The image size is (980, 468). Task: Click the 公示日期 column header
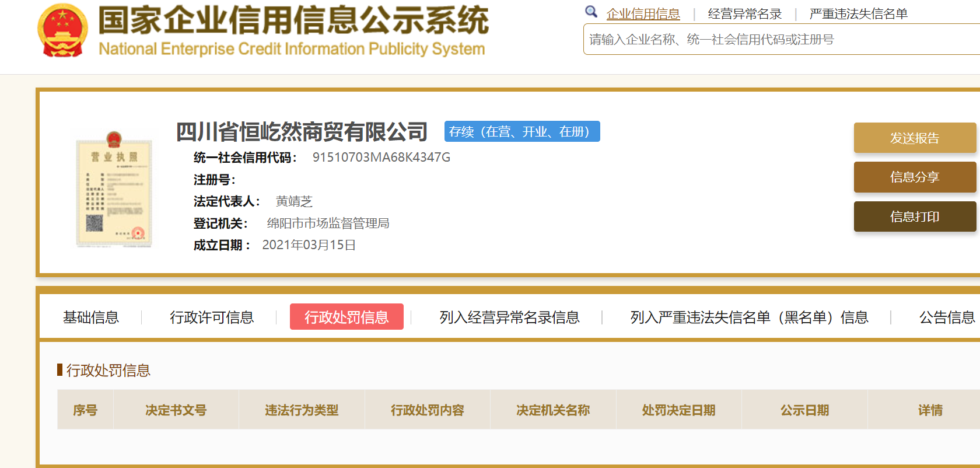(x=804, y=410)
